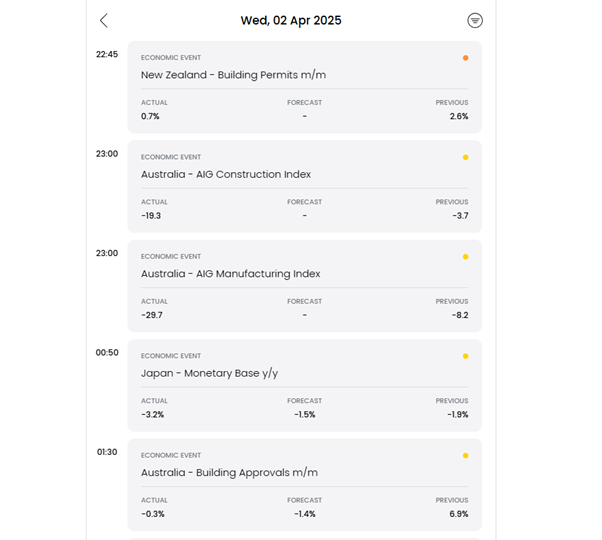Screen dimensions: 602x540
Task: Click Building Permits previous value 2.6%
Action: pyautogui.click(x=459, y=116)
